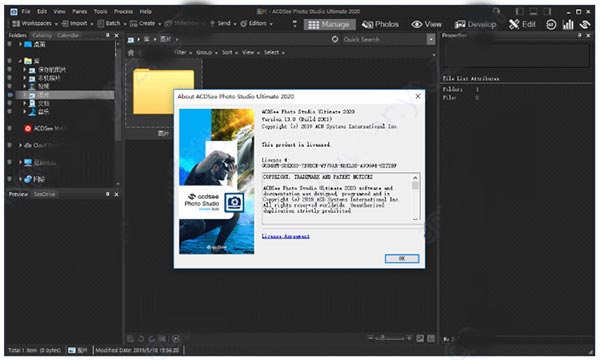The width and height of the screenshot is (600, 360).
Task: Click the ACDSee app logo icon in title bar
Action: point(13,11)
